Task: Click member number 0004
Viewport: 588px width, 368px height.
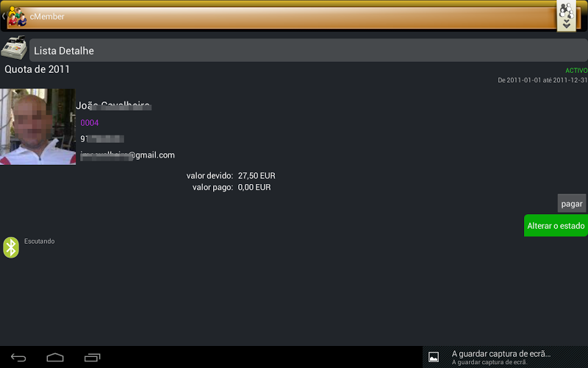Action: point(89,123)
